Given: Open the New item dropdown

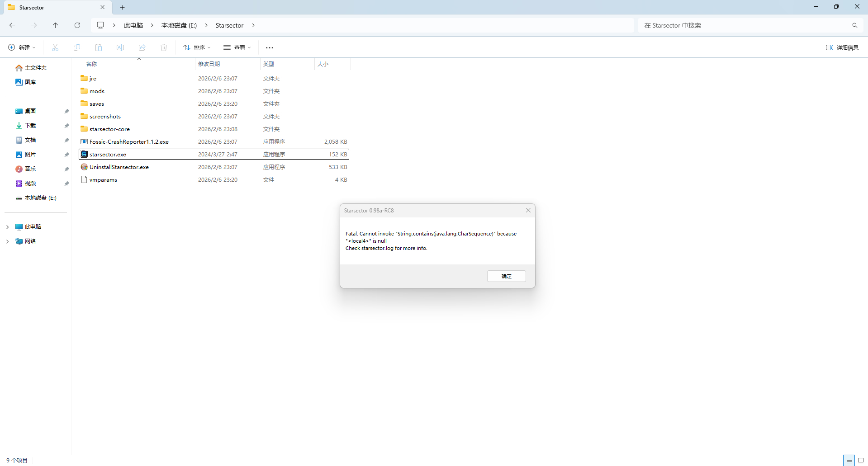Looking at the screenshot, I should pyautogui.click(x=22, y=47).
